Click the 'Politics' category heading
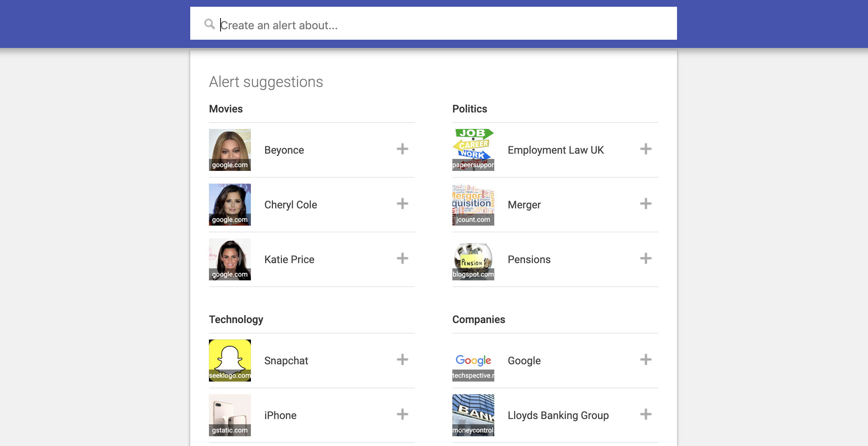 tap(470, 109)
